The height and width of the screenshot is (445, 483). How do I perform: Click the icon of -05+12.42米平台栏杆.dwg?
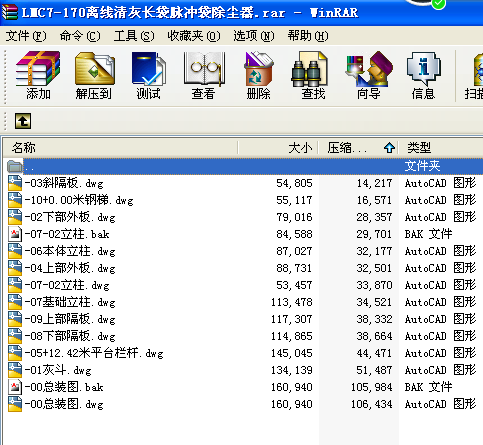[x=15, y=353]
